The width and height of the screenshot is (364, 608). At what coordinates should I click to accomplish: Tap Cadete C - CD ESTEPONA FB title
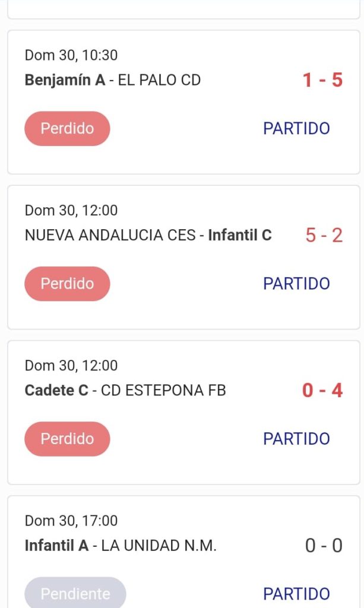[x=125, y=390]
